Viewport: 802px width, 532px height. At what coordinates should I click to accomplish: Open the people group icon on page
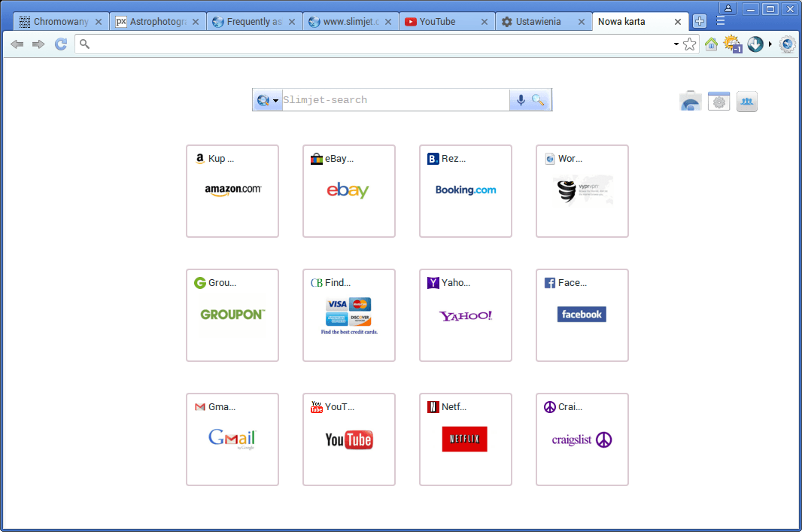(747, 102)
